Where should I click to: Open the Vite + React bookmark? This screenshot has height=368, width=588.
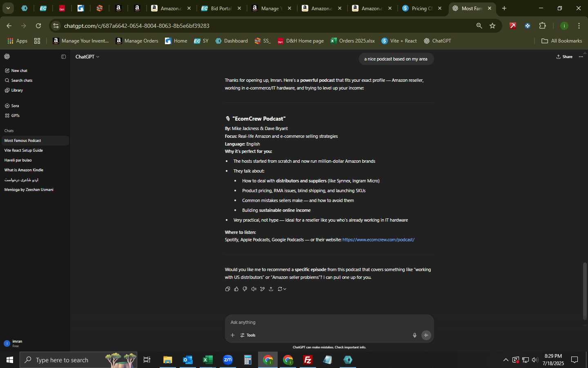point(399,41)
